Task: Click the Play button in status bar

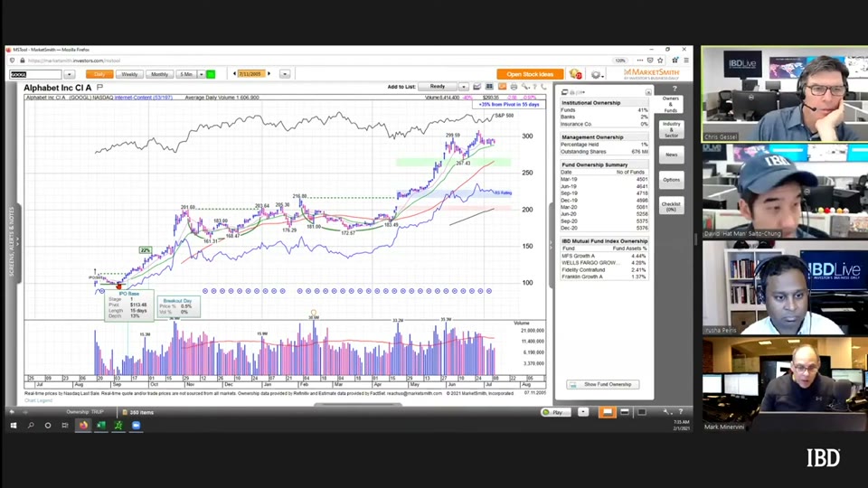Action: pos(554,412)
